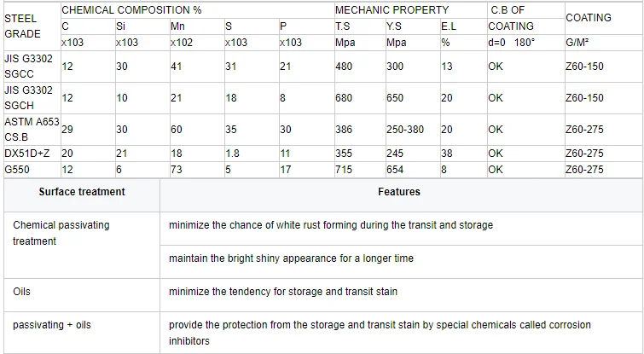Select the JIS G3302 SGCH grade cell
Screen dimensions: 644x354
pos(28,97)
